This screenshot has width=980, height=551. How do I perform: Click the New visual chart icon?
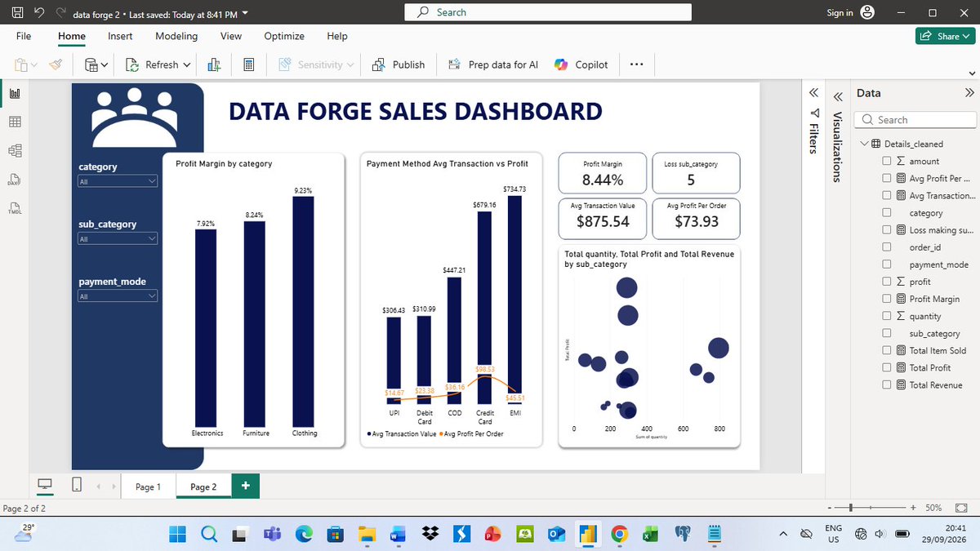tap(215, 64)
